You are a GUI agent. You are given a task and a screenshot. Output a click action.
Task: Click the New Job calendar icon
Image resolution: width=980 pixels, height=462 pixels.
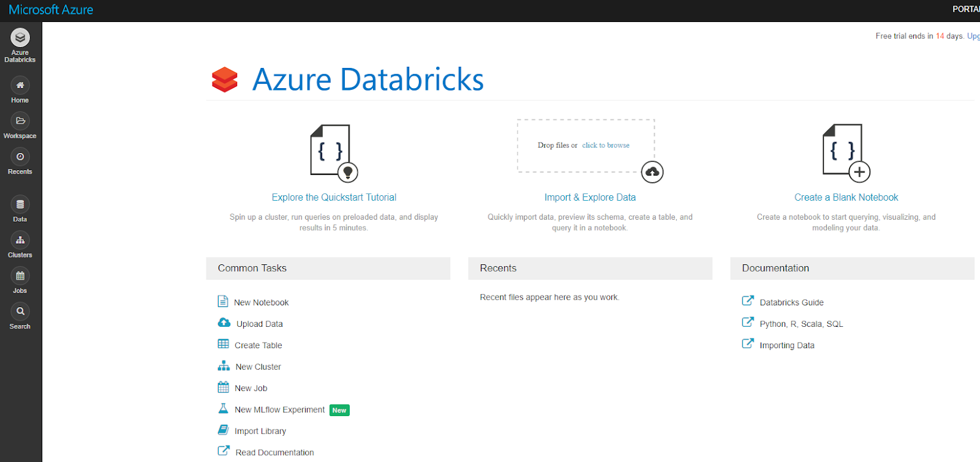coord(224,387)
